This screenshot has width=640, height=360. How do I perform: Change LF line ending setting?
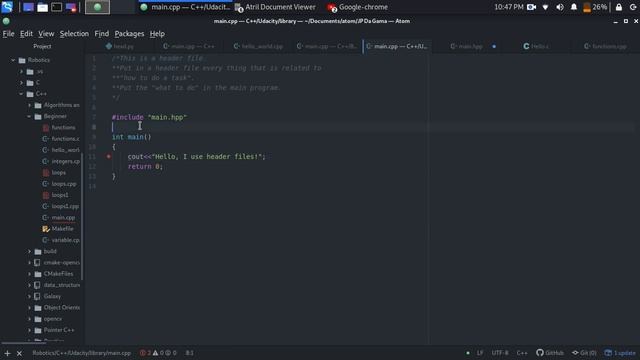coord(480,353)
